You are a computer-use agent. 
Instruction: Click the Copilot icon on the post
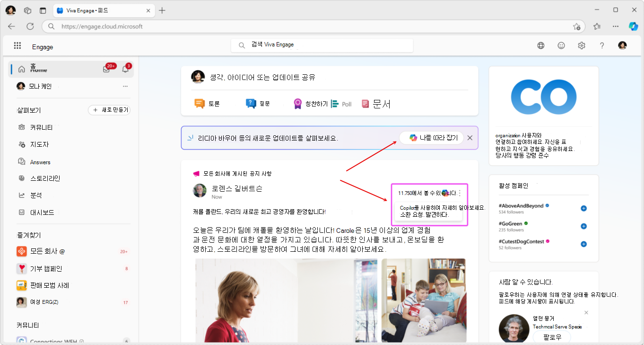pos(444,193)
